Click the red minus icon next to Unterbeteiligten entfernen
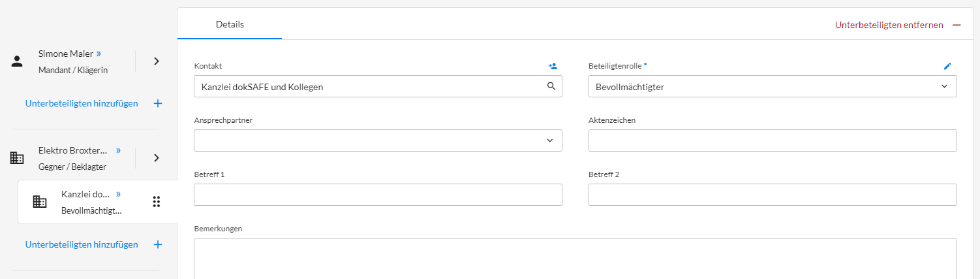This screenshot has height=279, width=980. click(957, 25)
